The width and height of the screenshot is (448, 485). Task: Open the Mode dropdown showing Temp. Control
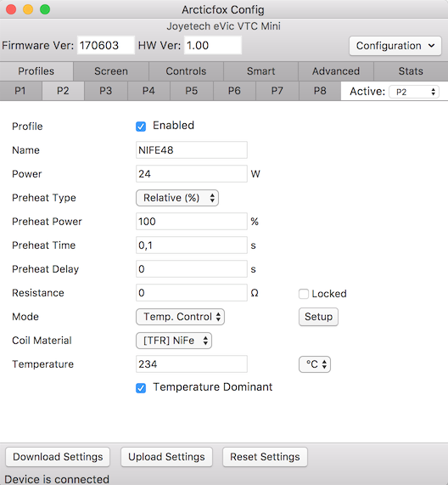pos(180,317)
